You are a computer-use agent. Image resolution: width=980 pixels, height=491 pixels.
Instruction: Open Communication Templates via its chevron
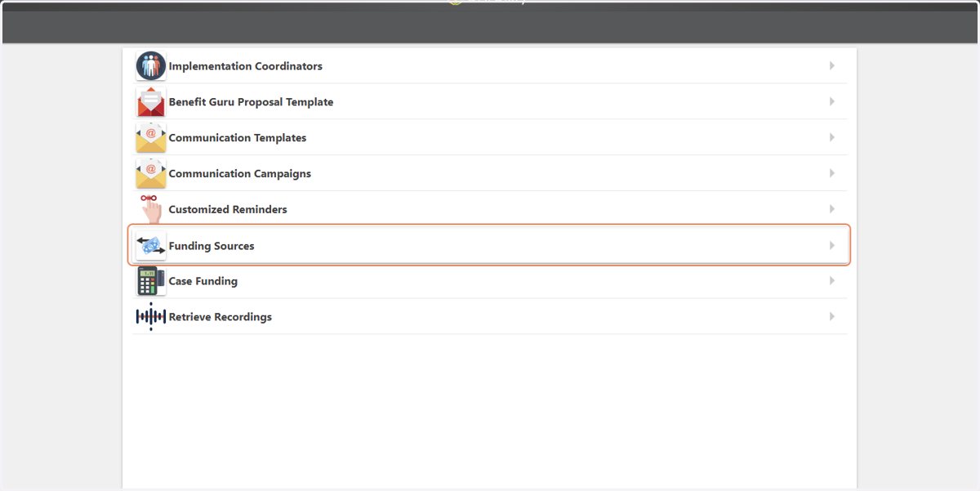[832, 137]
